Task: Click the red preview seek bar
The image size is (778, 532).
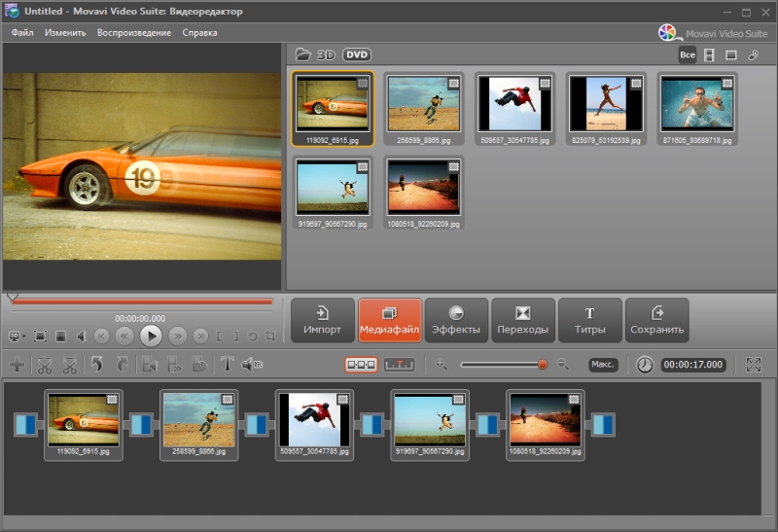Action: click(142, 301)
